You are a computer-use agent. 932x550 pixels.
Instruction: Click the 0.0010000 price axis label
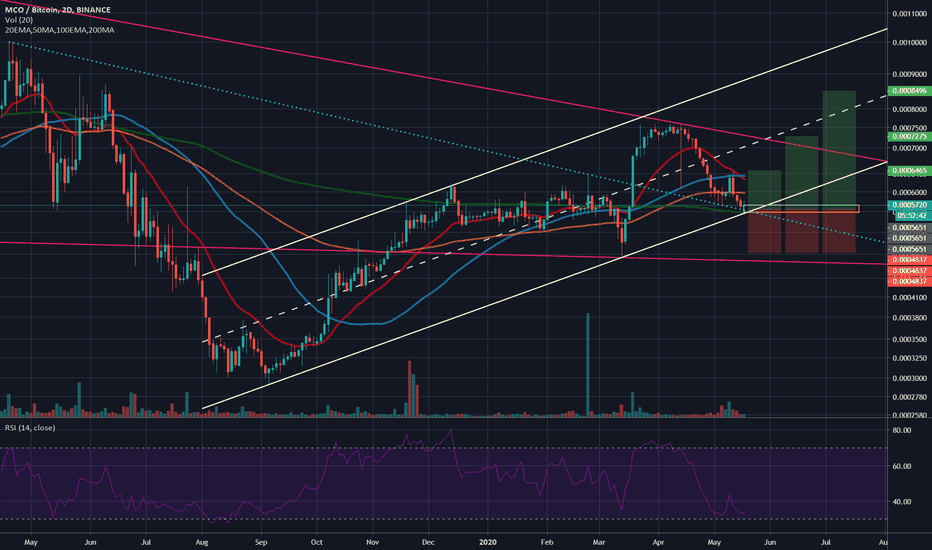[909, 43]
